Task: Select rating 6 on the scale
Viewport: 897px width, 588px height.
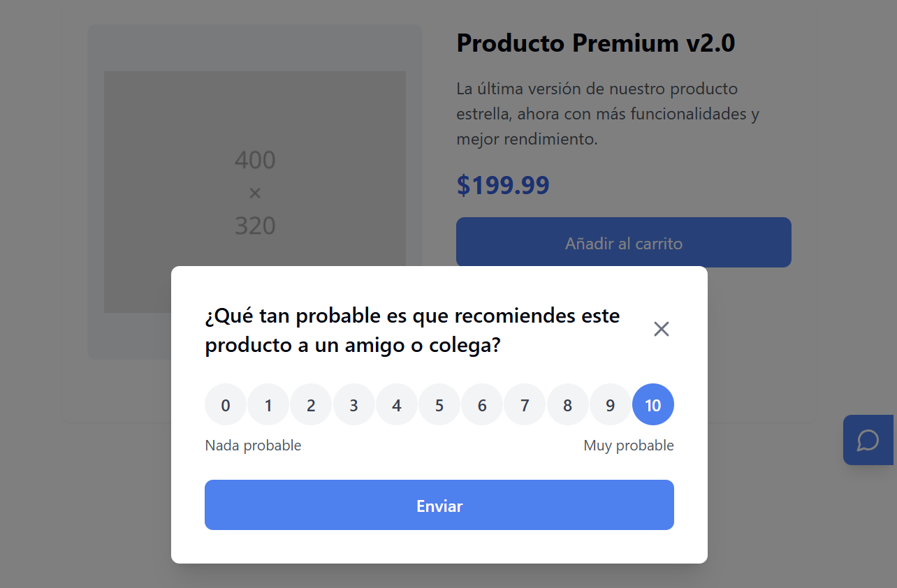Action: coord(482,405)
